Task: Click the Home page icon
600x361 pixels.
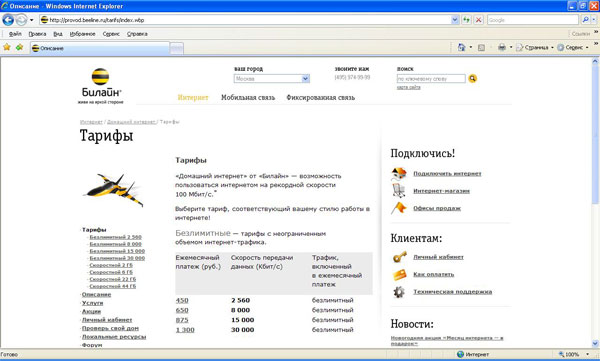Action: [461, 47]
